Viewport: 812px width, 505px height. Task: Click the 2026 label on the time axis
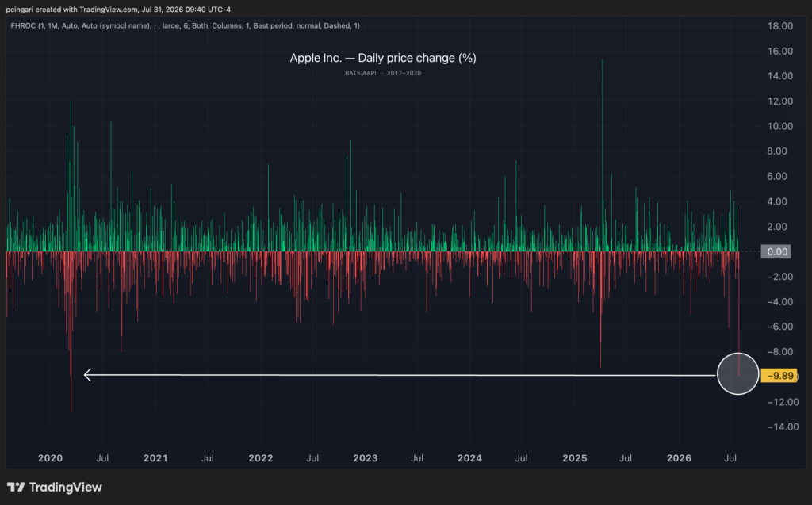[x=679, y=458]
